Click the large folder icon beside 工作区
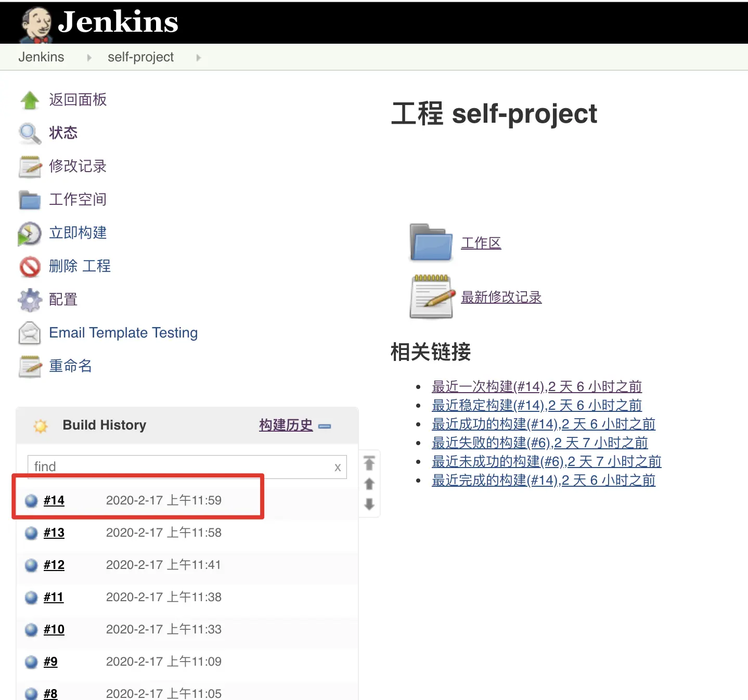748x700 pixels. point(431,242)
